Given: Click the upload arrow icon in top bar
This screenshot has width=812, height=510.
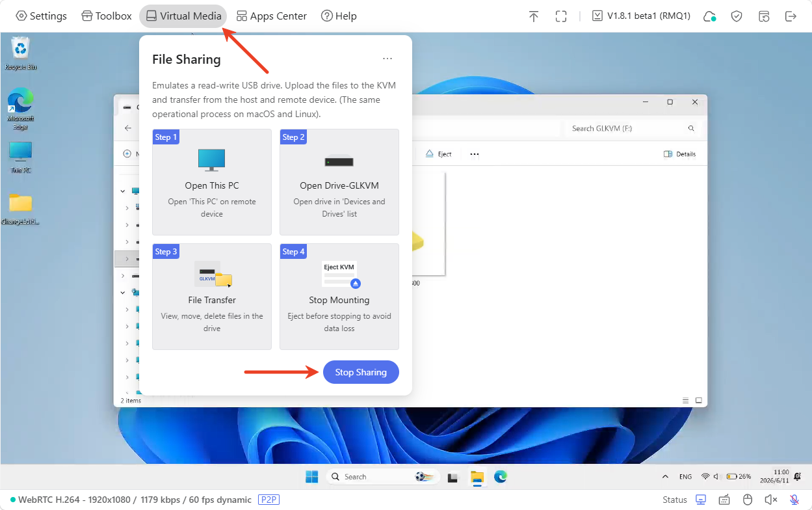Looking at the screenshot, I should 534,16.
